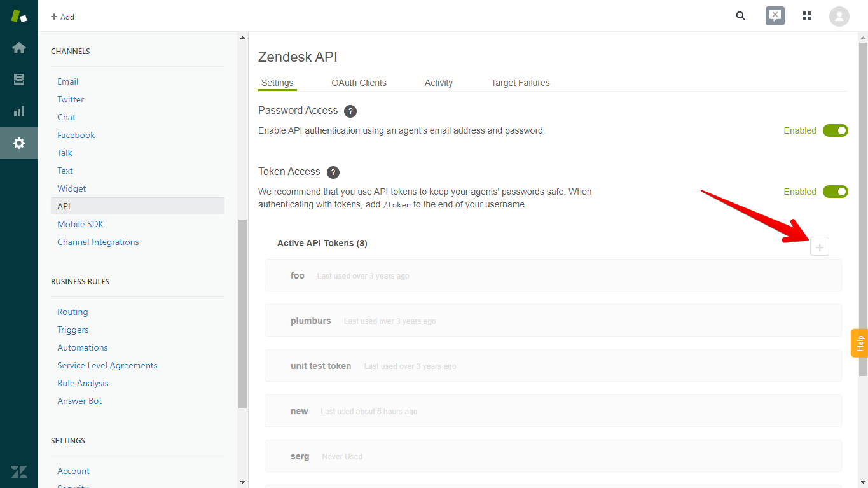
Task: Select the 'new' API token row
Action: (553, 411)
